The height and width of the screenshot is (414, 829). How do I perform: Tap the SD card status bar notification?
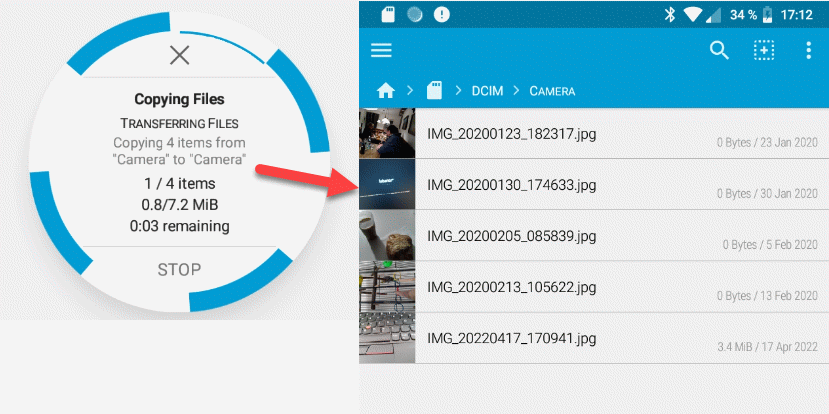tap(388, 15)
